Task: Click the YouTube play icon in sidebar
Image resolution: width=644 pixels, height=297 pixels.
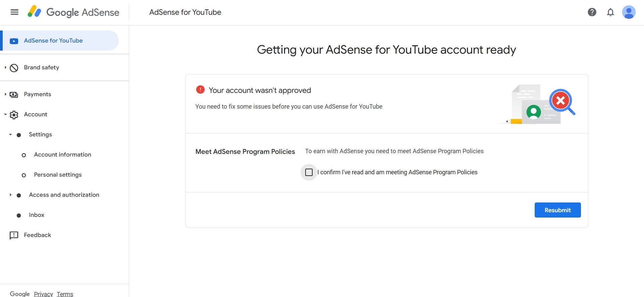Action: (x=14, y=41)
